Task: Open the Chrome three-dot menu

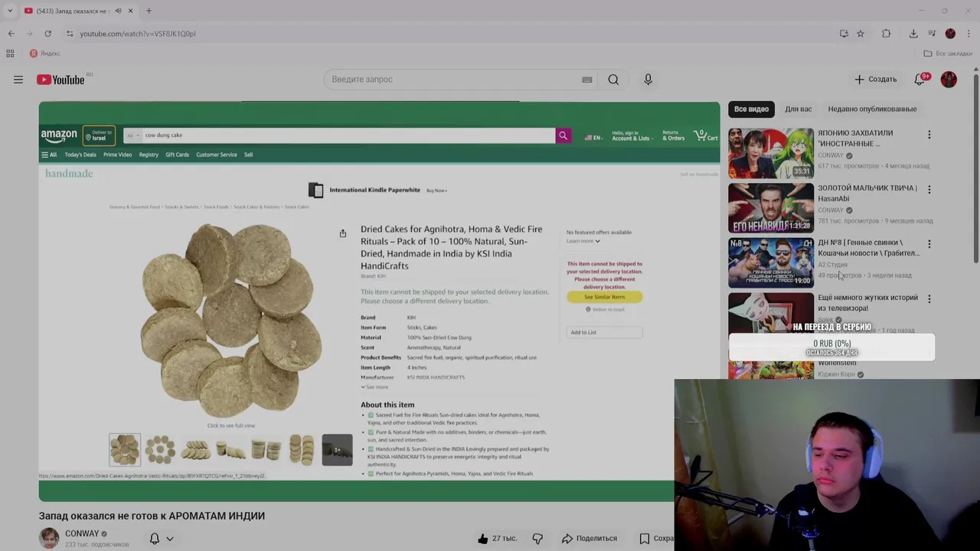Action: point(969,34)
